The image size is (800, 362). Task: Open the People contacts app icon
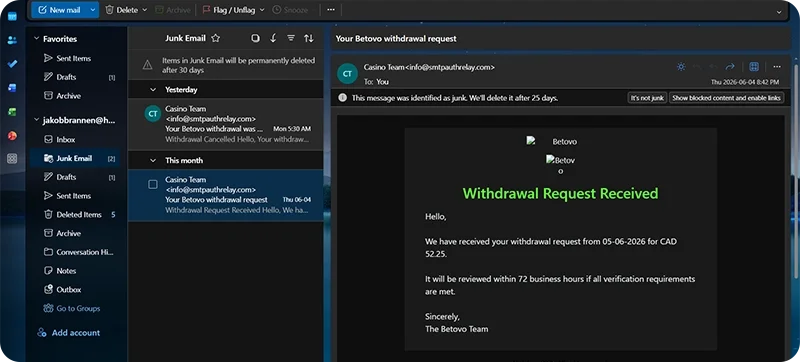(12, 40)
